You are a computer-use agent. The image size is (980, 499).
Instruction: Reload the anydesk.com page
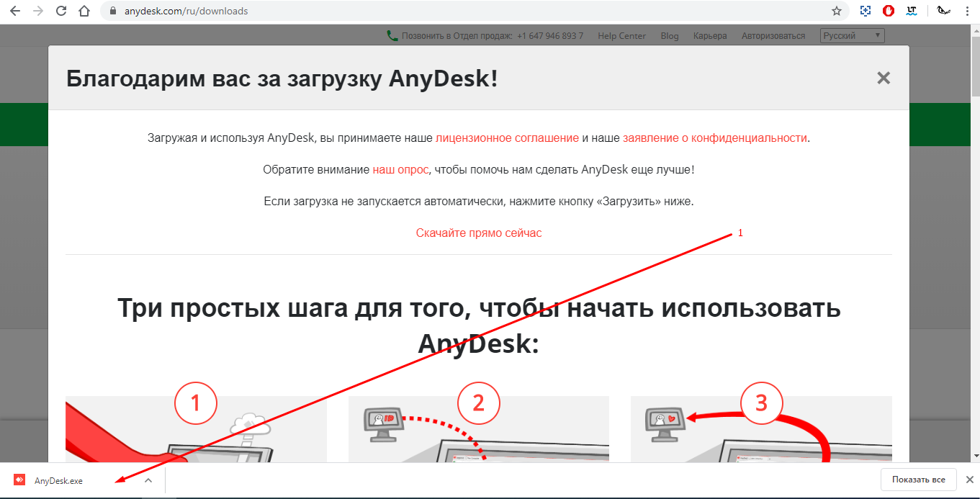61,11
